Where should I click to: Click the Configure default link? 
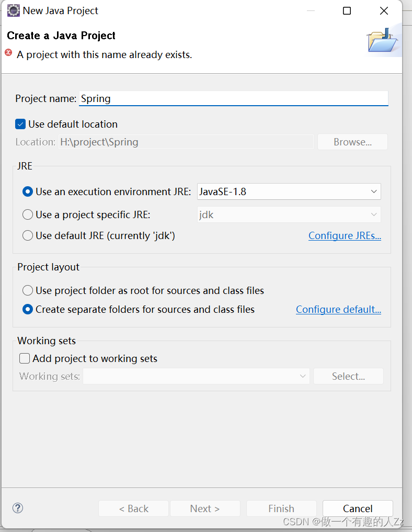(338, 309)
